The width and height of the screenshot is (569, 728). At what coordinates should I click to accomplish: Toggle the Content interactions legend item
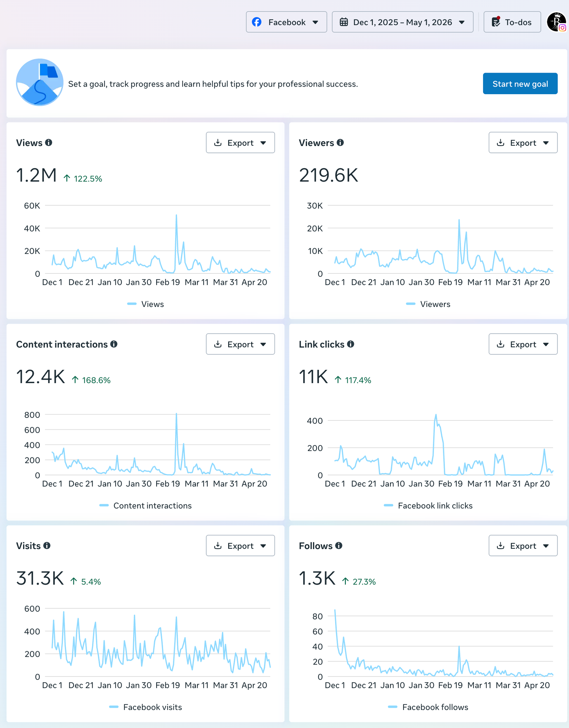(x=146, y=506)
